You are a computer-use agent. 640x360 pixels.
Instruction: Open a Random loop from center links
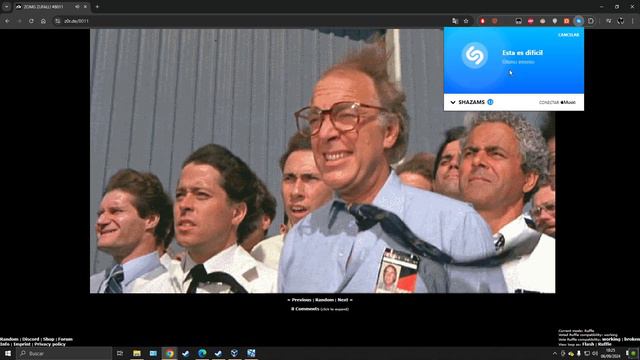[x=324, y=300]
